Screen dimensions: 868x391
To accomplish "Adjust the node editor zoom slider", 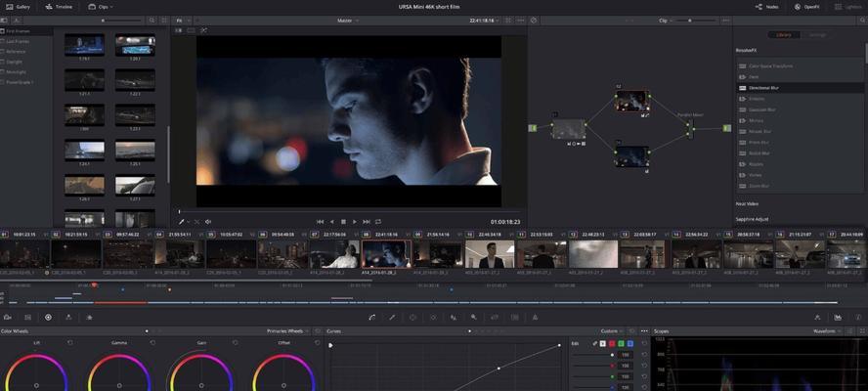I will pos(696,21).
